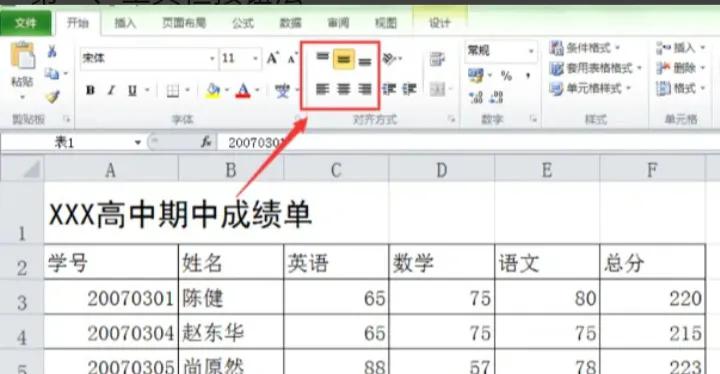Switch to the 插入 Insert tab
The image size is (720, 374).
(125, 23)
